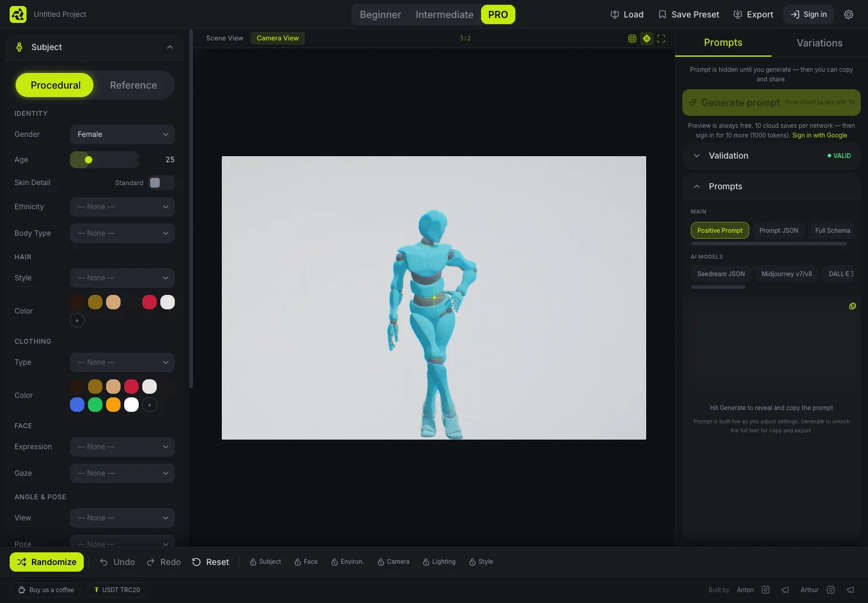Click the USDT TRC20 button

tap(117, 590)
